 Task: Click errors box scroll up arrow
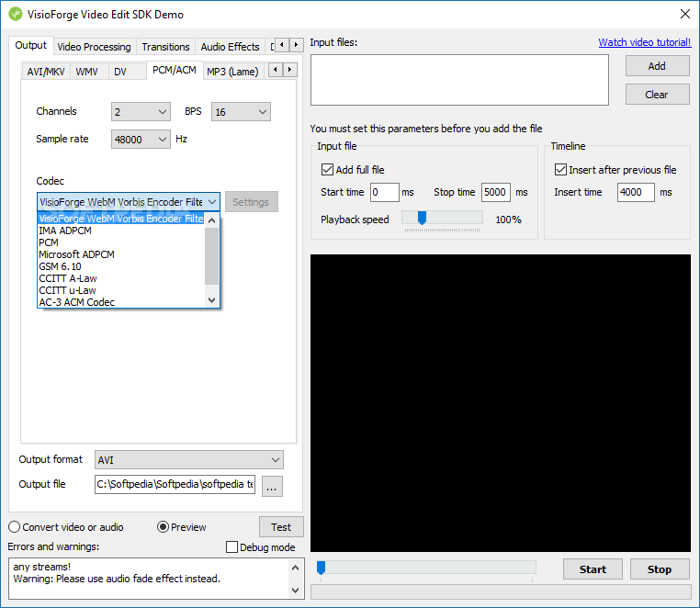click(295, 568)
